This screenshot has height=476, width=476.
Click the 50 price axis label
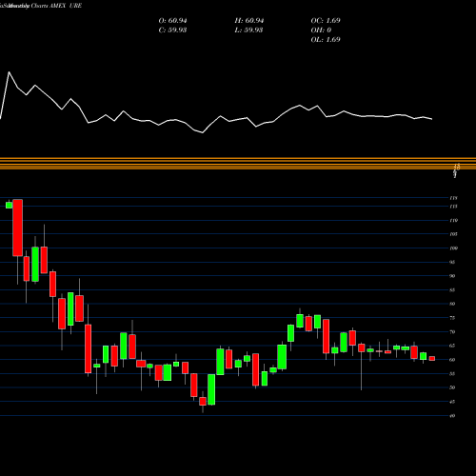point(452,387)
